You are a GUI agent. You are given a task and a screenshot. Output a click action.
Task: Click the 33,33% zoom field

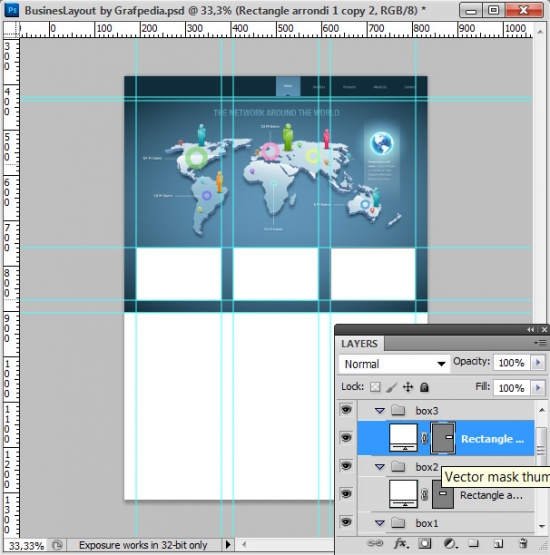pos(26,545)
